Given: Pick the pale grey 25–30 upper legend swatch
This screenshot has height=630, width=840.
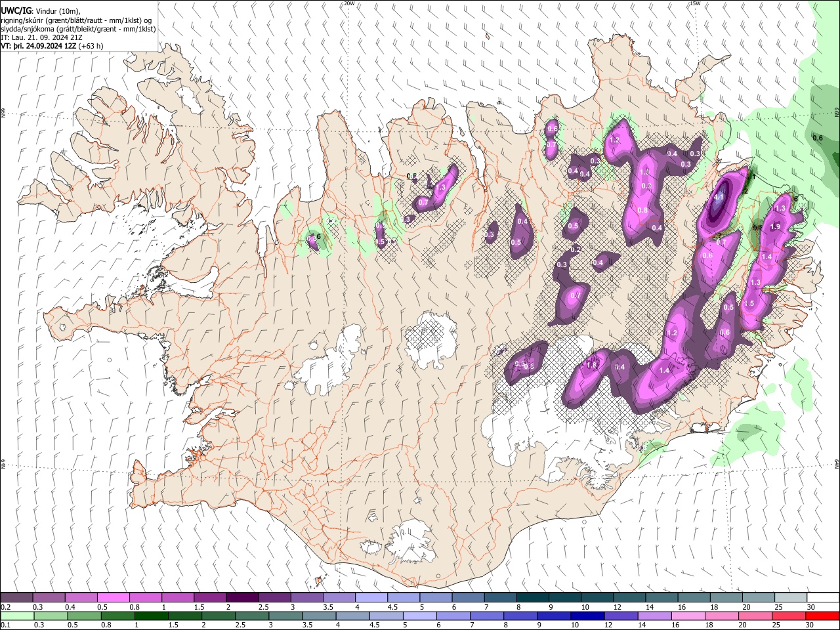Looking at the screenshot, I should click(791, 597).
